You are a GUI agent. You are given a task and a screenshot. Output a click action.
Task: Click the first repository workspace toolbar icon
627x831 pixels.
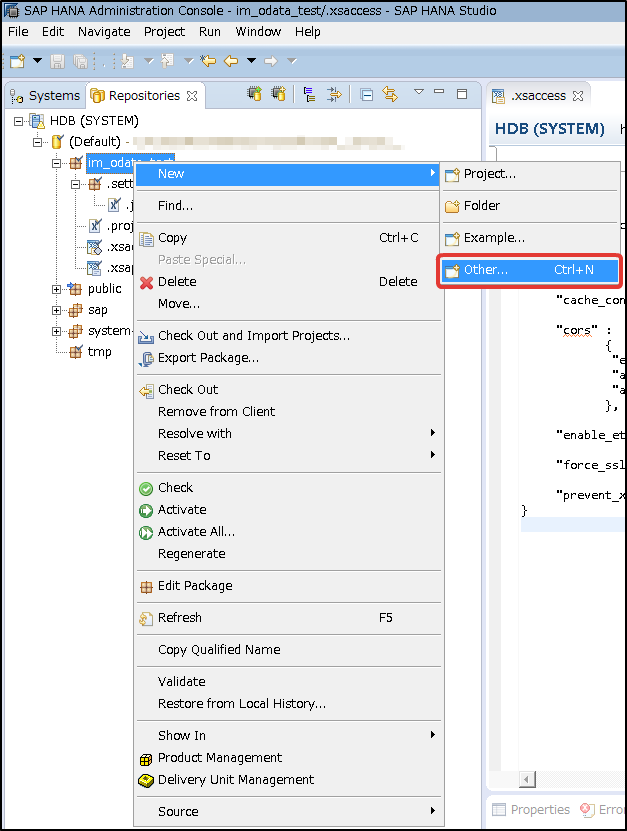(255, 94)
